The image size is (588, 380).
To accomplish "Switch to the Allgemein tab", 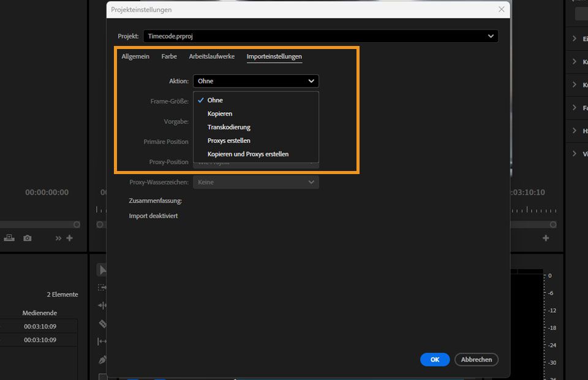I will pyautogui.click(x=135, y=56).
